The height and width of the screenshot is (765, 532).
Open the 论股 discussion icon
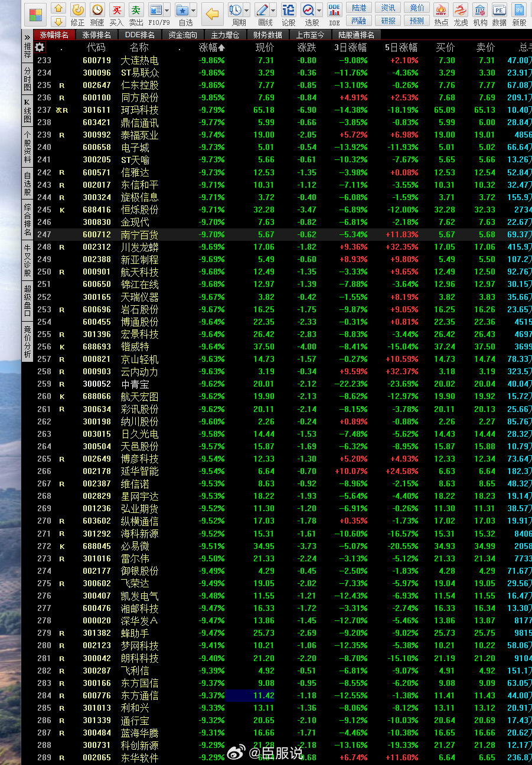(x=288, y=11)
